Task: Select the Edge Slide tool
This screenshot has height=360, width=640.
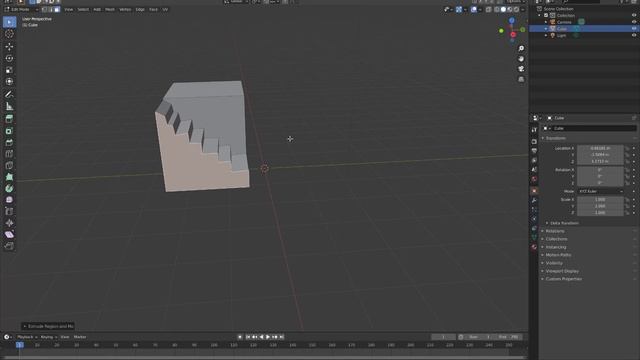Action: point(9,211)
